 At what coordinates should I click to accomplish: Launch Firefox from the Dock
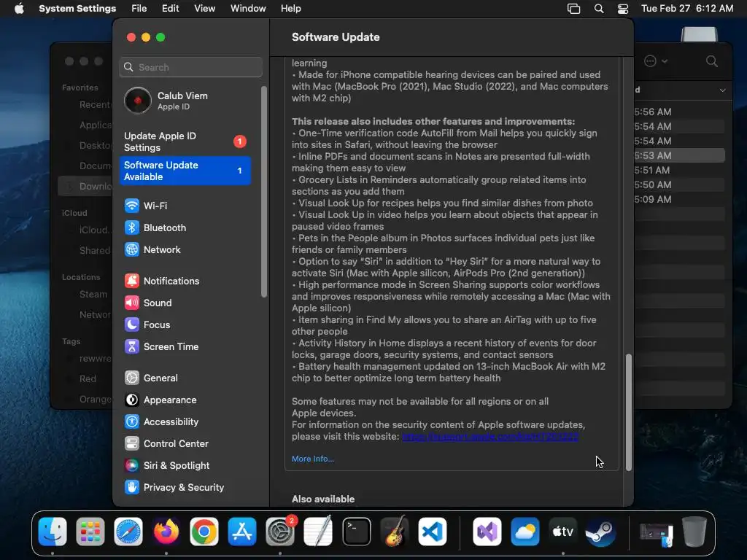pyautogui.click(x=166, y=532)
